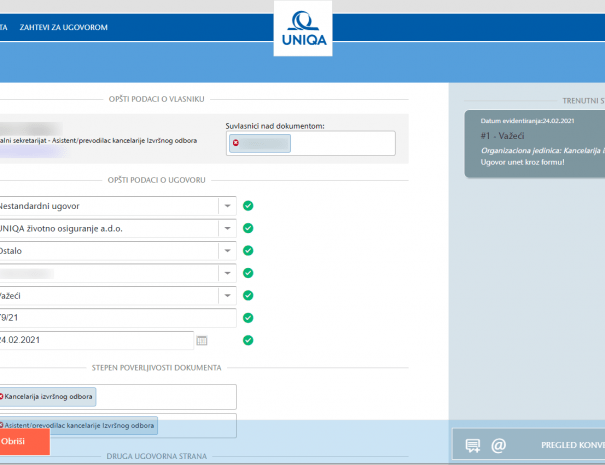Click green checkmark beside Nestandardni ugovor
The width and height of the screenshot is (605, 465).
(248, 206)
